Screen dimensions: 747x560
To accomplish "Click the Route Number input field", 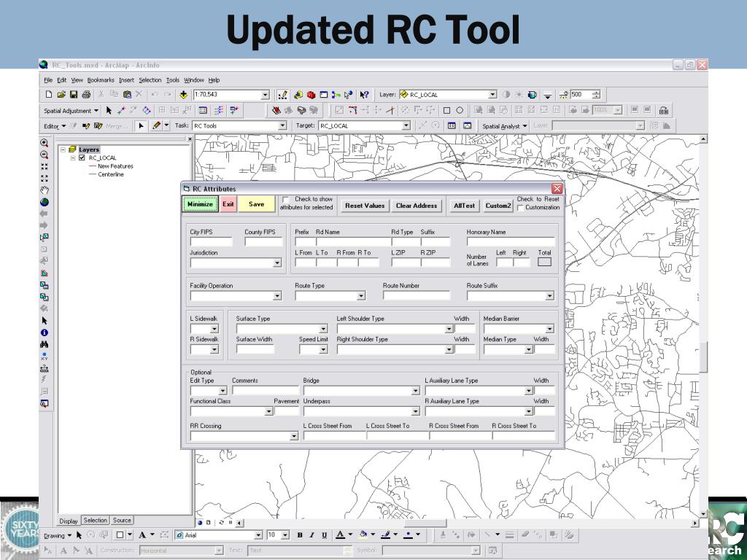I will tap(417, 296).
